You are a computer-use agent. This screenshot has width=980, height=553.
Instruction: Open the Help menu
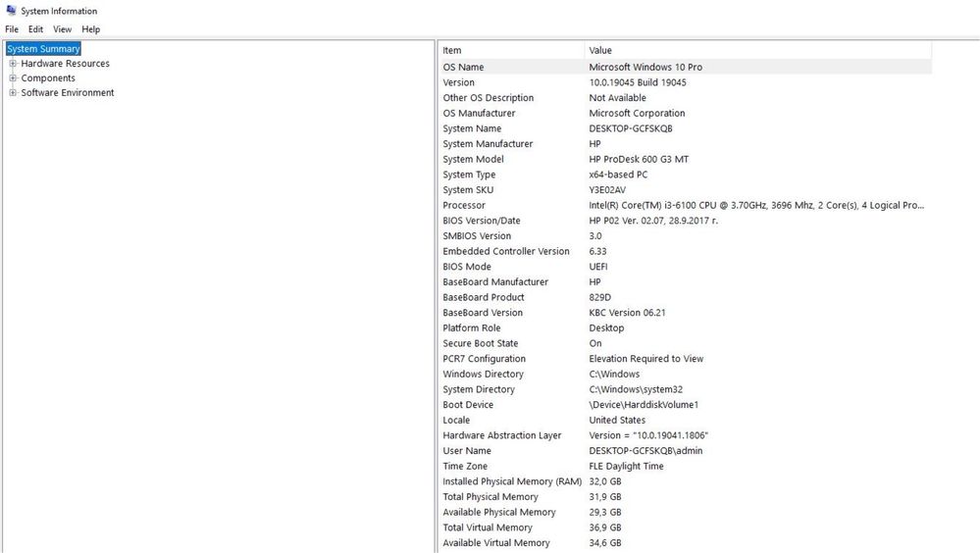tap(90, 29)
